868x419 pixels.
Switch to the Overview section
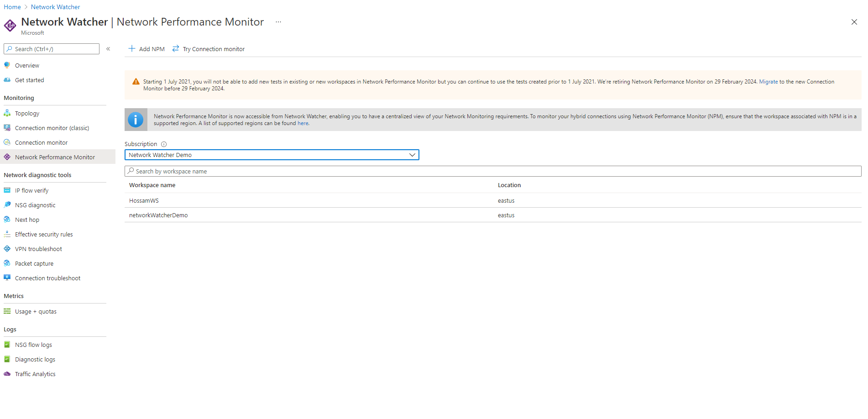(27, 65)
